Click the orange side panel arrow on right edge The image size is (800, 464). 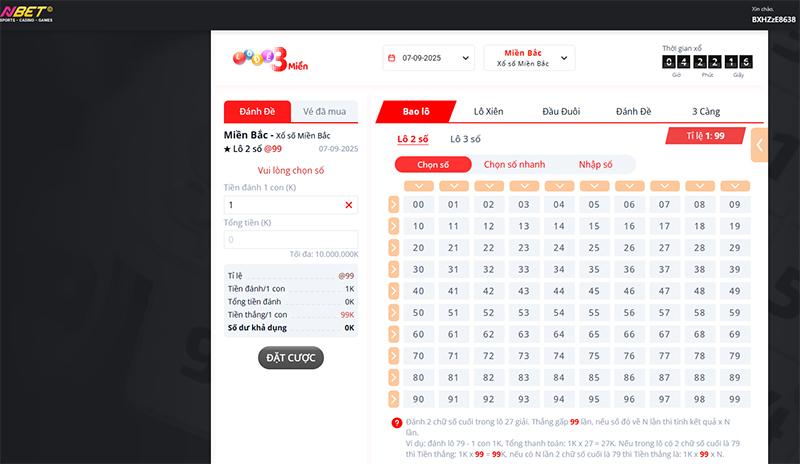[x=759, y=145]
